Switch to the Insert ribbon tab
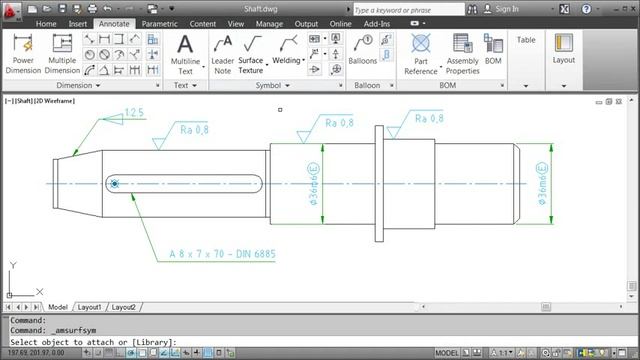 (x=78, y=24)
